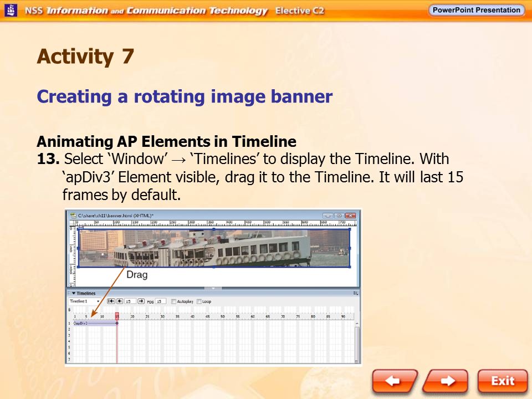Click the banner.html title bar text
The height and width of the screenshot is (399, 532).
tap(116, 216)
